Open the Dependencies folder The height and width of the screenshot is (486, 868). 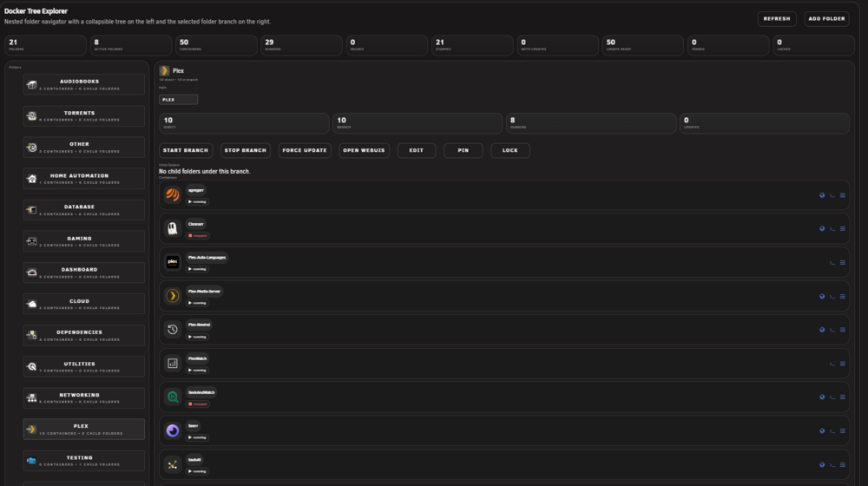[83, 336]
